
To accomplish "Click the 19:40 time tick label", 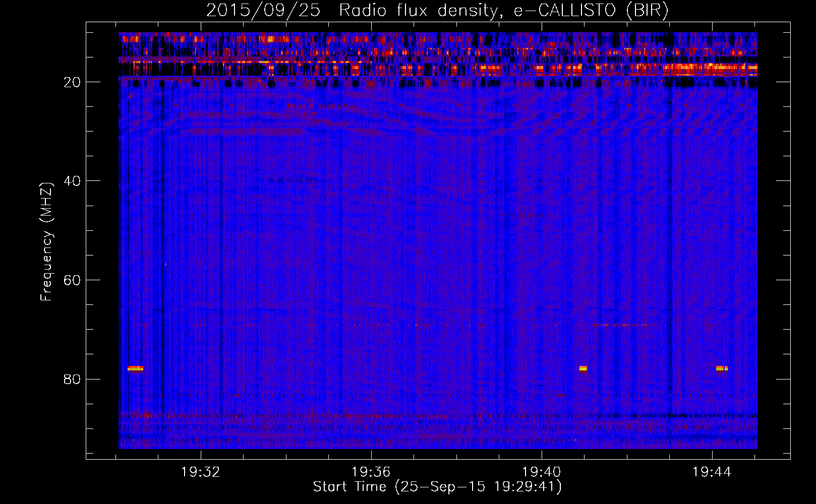I will (x=542, y=472).
